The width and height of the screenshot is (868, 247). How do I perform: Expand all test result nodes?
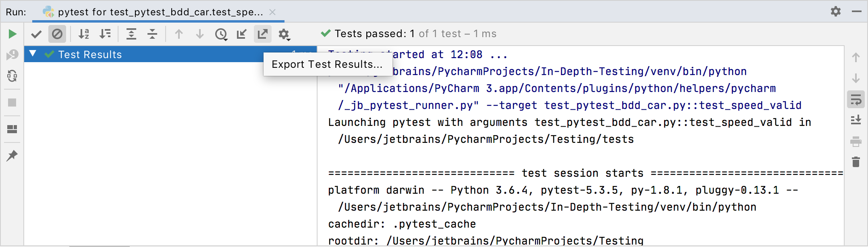pos(131,34)
